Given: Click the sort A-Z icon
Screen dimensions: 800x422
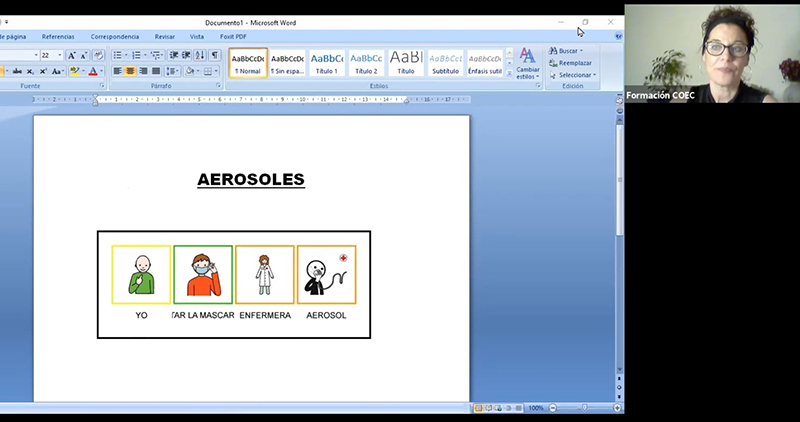Looking at the screenshot, I should [x=201, y=55].
